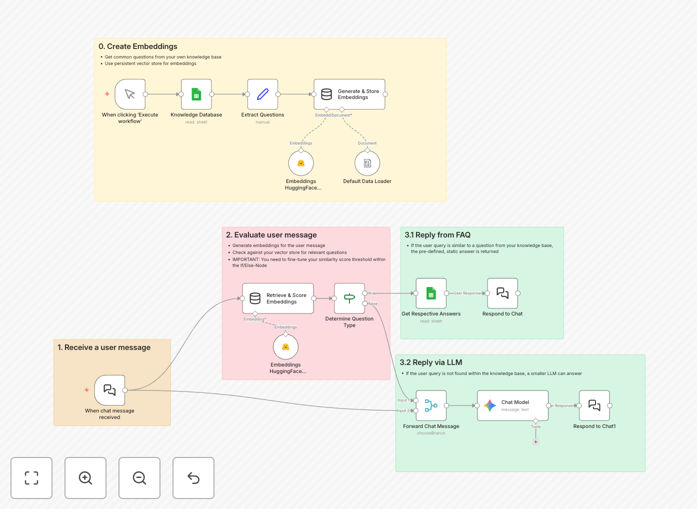Click the plus connector below Chat Model
The image size is (697, 509).
click(x=536, y=442)
